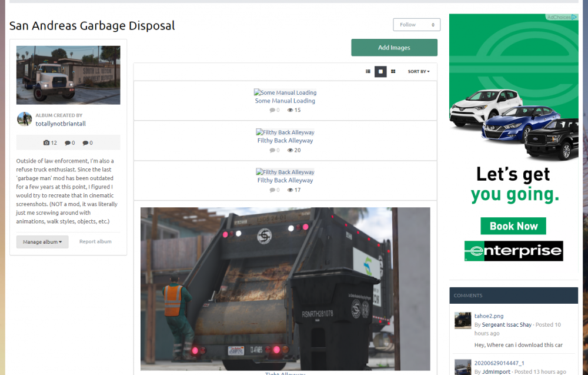Click comment icon beside 17 views
Screen dimensions: 588x375
pyautogui.click(x=272, y=190)
